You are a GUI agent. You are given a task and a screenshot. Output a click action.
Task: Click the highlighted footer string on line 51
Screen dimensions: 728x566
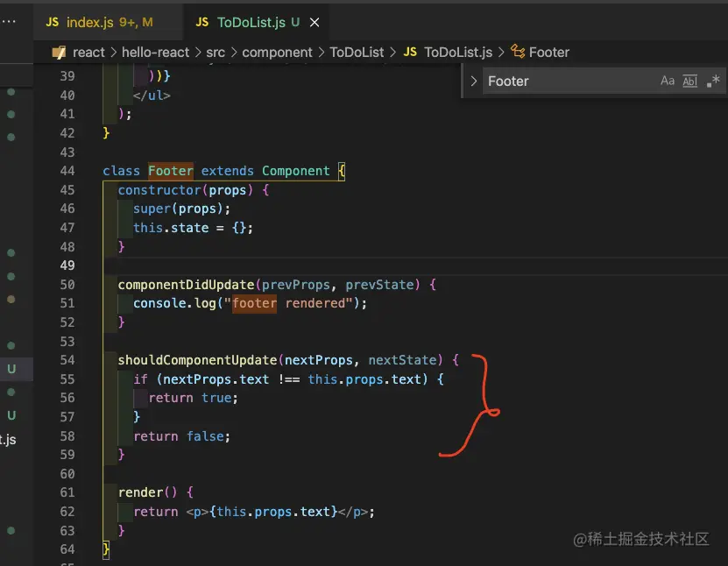click(x=254, y=304)
